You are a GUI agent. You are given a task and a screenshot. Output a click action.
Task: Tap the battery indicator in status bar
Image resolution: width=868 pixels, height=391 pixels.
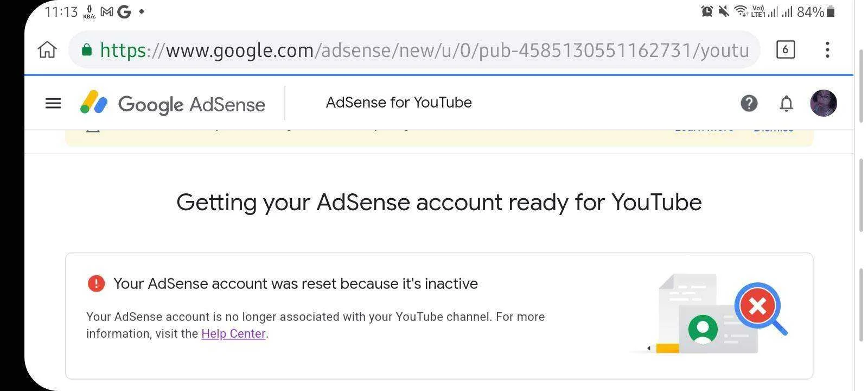tap(831, 11)
